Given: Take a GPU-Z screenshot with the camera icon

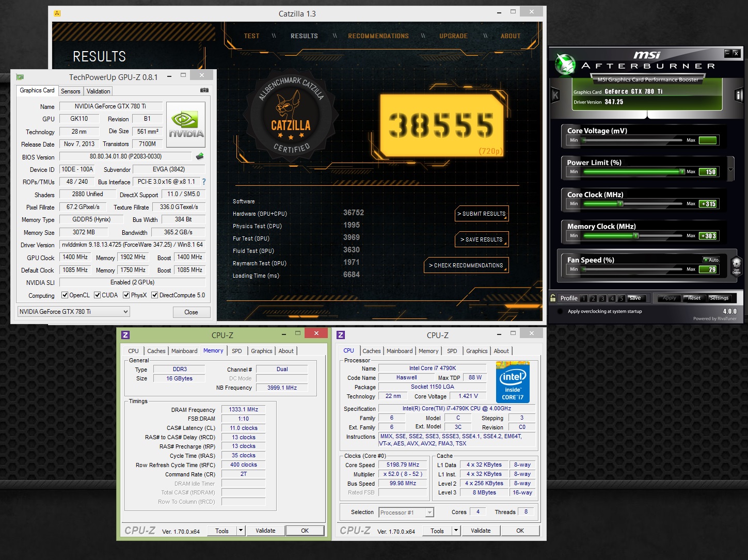Looking at the screenshot, I should coord(204,90).
